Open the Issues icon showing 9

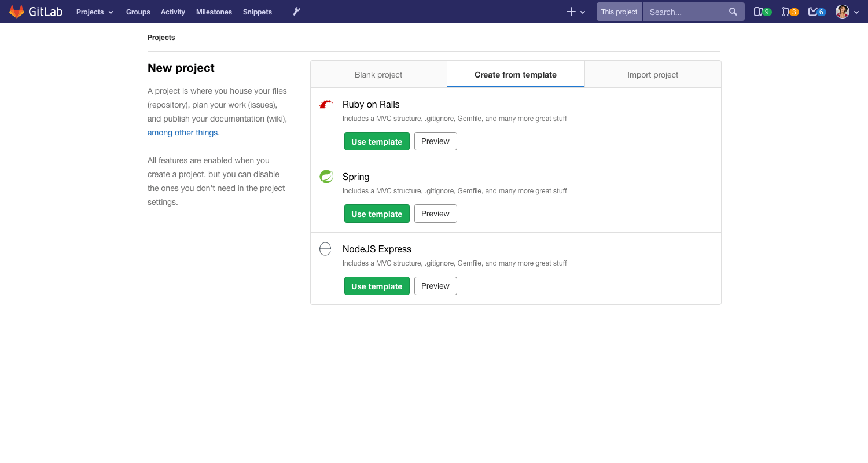[x=762, y=11]
